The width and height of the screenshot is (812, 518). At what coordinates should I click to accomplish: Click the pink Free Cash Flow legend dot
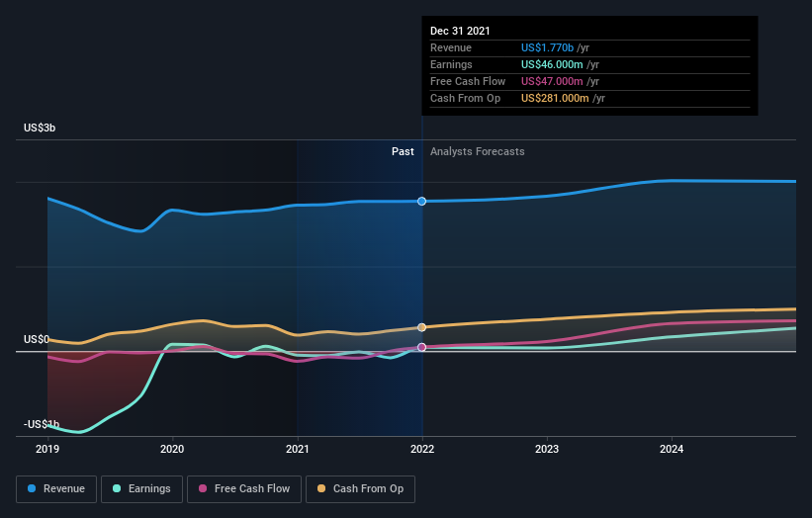203,488
